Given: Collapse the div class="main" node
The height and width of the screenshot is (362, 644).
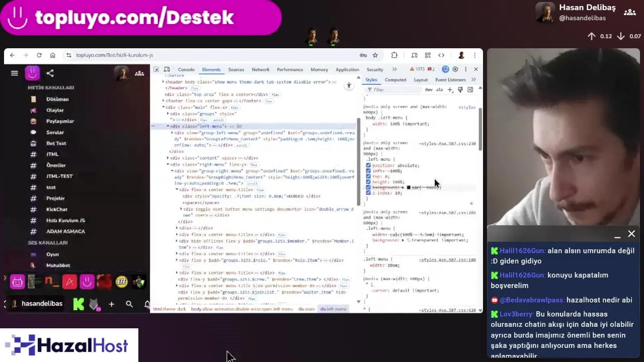Looking at the screenshot, I should pos(164,107).
